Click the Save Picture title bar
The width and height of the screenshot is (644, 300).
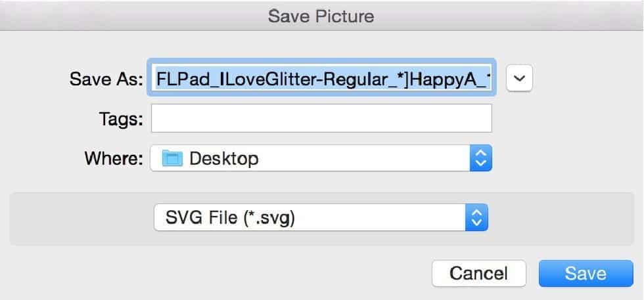322,16
